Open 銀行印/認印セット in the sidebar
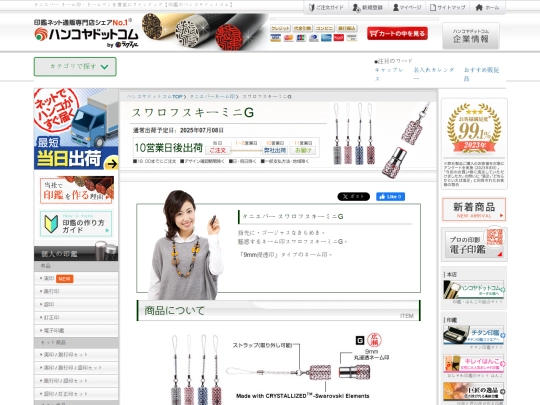Image resolution: width=540 pixels, height=405 pixels. pos(76,381)
